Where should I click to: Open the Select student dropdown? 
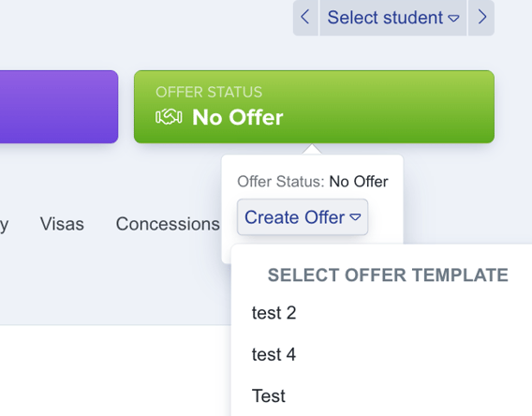[393, 17]
